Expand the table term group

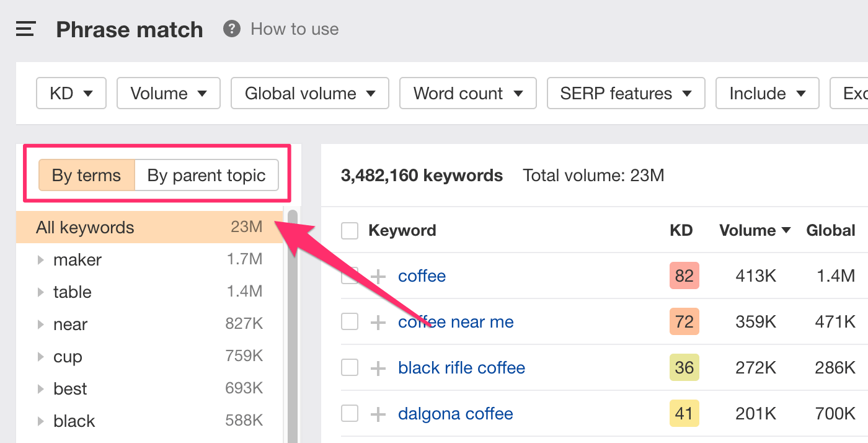[41, 292]
